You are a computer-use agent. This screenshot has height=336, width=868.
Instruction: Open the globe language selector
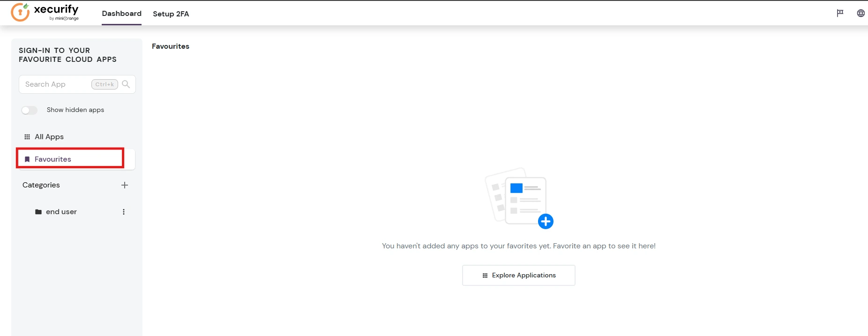(861, 13)
